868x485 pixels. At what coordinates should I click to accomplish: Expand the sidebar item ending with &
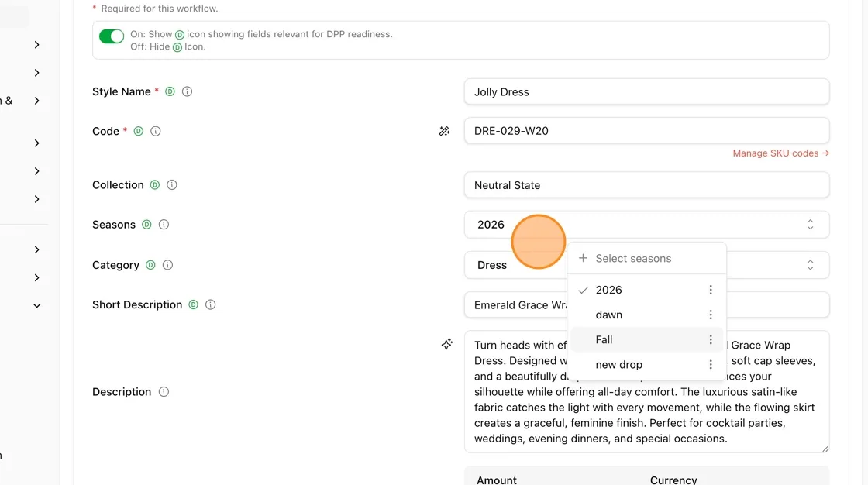(x=36, y=101)
